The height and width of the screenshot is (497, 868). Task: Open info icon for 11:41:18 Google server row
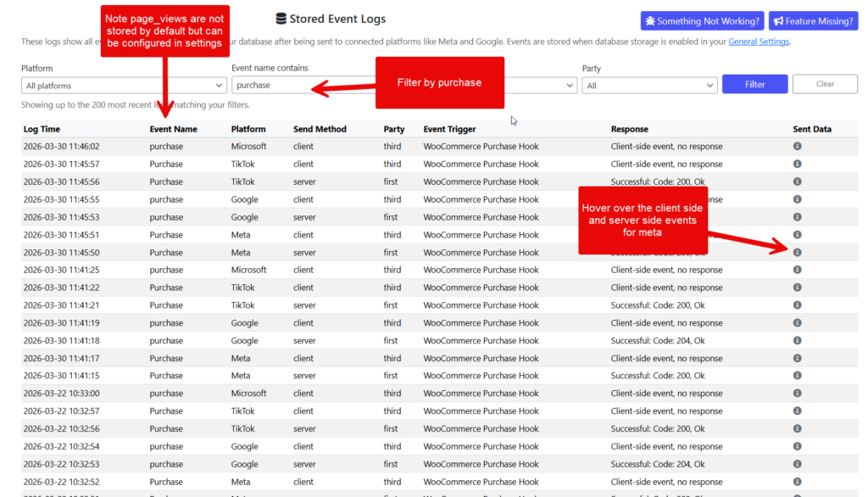797,341
